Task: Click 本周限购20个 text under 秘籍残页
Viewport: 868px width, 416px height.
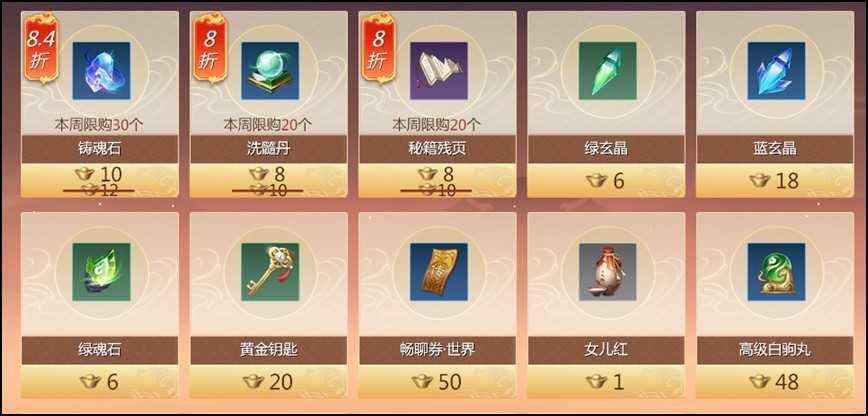Action: [437, 125]
